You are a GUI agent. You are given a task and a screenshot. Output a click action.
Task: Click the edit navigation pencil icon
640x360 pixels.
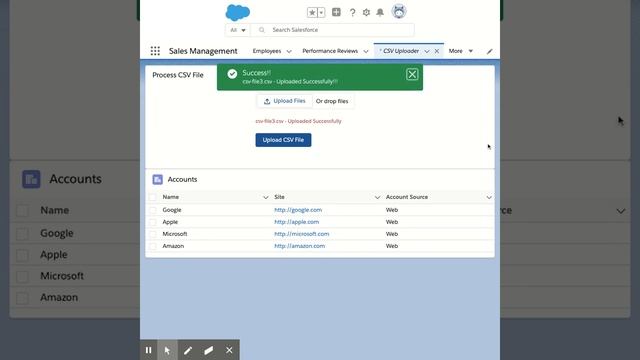pyautogui.click(x=489, y=51)
